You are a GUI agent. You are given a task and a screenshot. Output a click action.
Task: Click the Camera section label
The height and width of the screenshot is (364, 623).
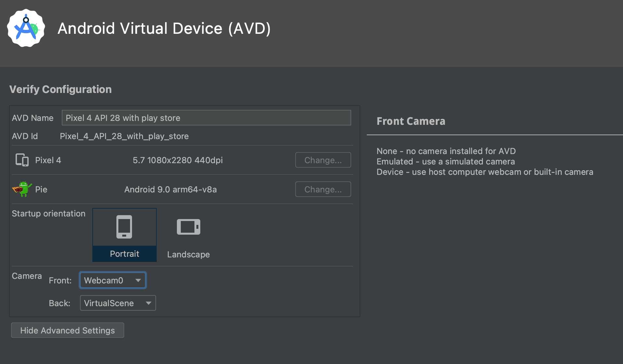click(x=27, y=276)
